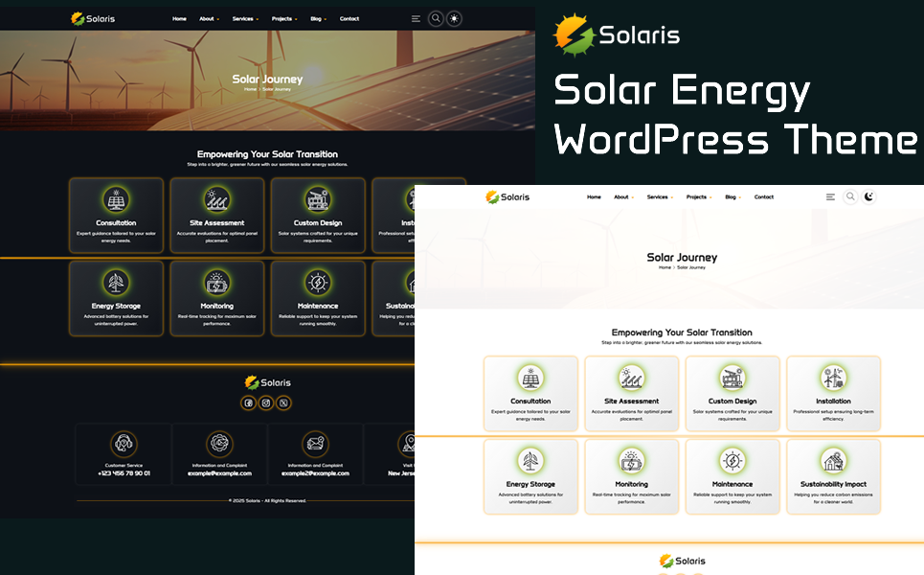The image size is (924, 575).
Task: Expand the Blog dropdown in the dark header
Action: click(317, 19)
